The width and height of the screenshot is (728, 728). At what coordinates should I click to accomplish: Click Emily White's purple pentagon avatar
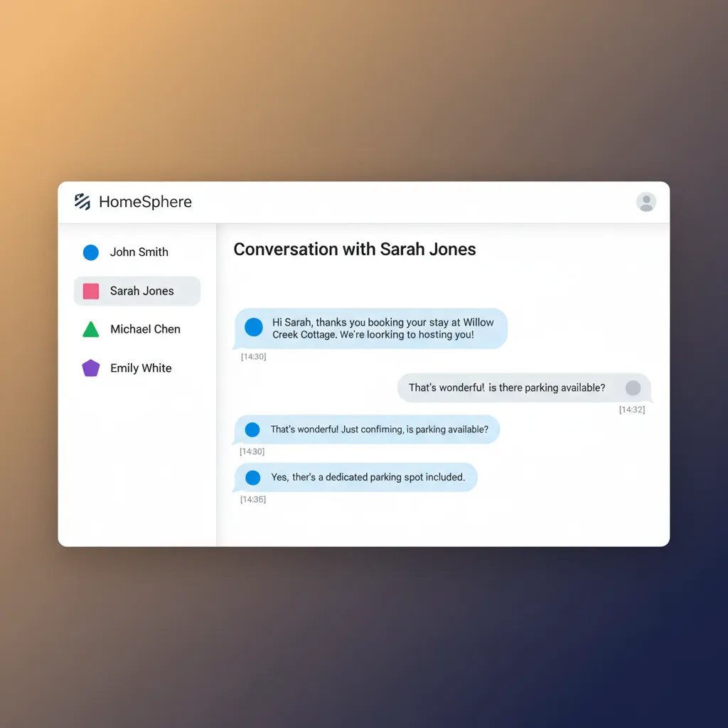pyautogui.click(x=91, y=368)
